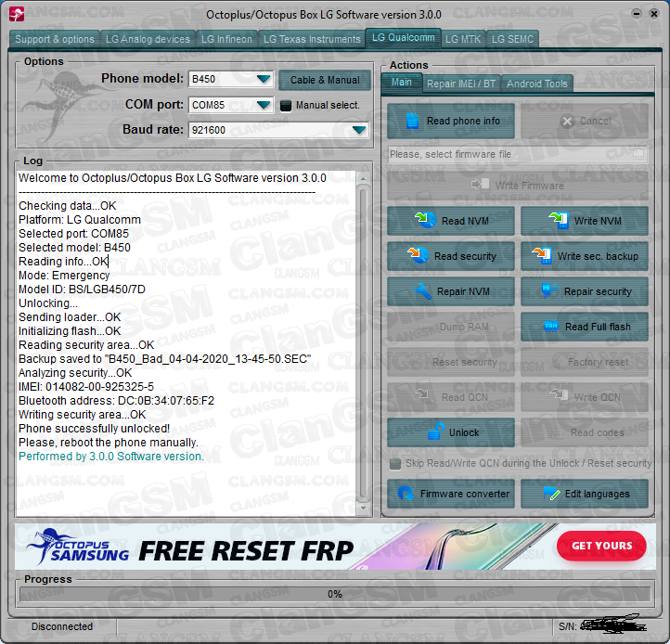This screenshot has width=670, height=644.
Task: Click the 'Model ID: BS/LGB450/7D' log line
Action: click(x=82, y=290)
